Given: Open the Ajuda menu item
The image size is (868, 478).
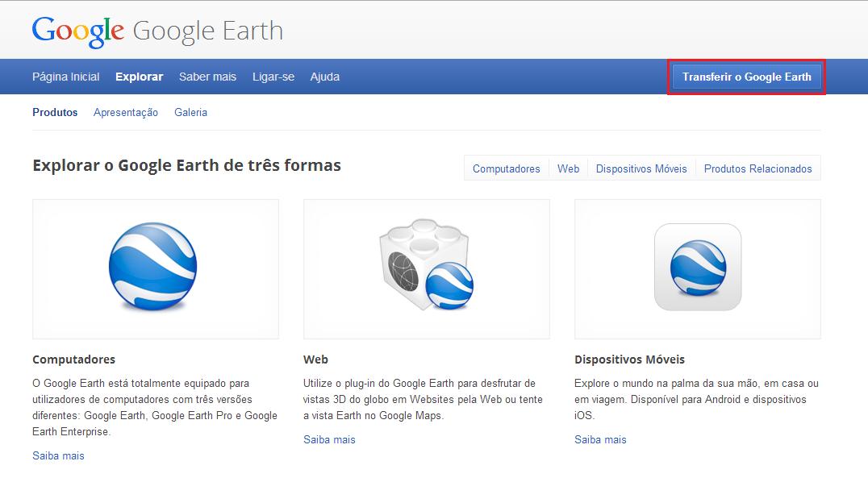Looking at the screenshot, I should (x=324, y=77).
